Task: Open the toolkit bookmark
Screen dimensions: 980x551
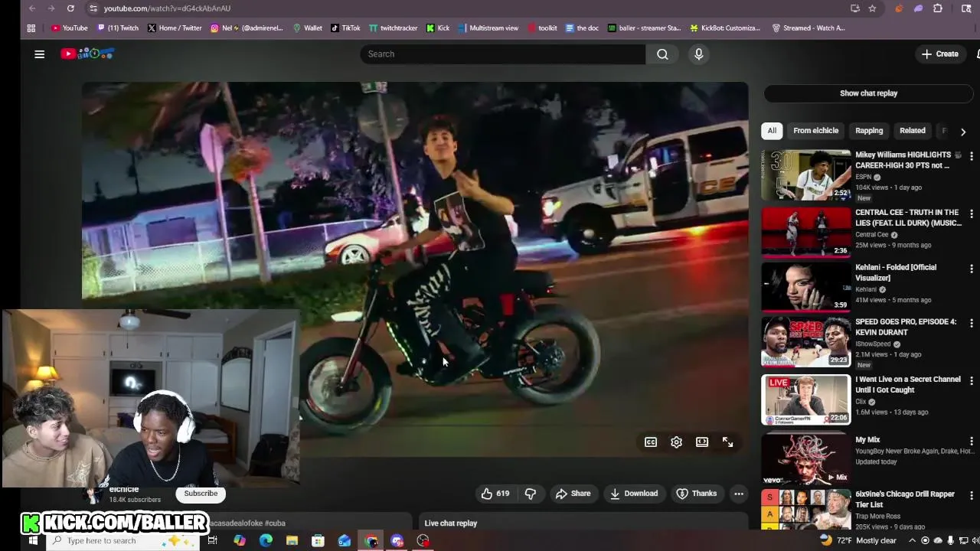Action: pos(541,28)
